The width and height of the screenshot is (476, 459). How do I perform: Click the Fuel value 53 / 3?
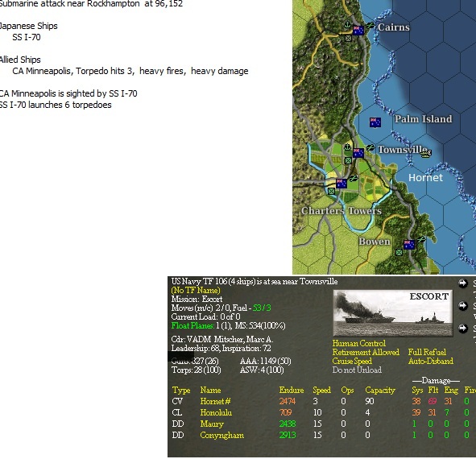(x=262, y=308)
